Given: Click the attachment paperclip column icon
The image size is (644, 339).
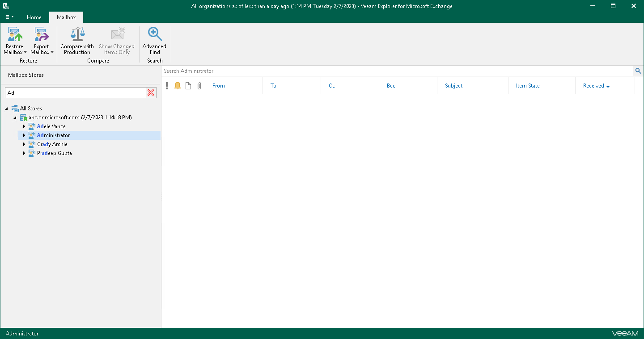Looking at the screenshot, I should 199,86.
